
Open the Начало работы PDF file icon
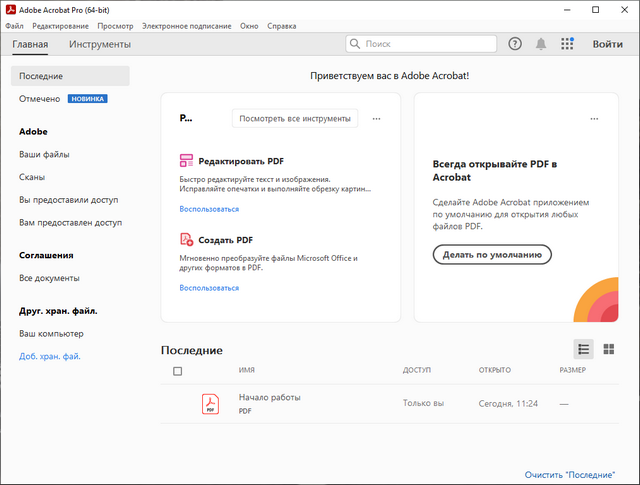[x=210, y=403]
